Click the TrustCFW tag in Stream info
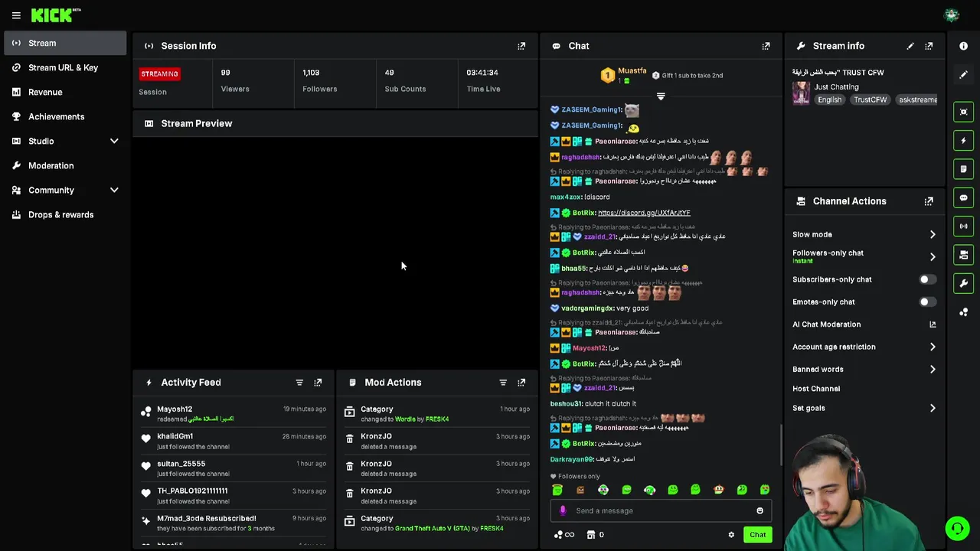The height and width of the screenshot is (551, 980). click(x=871, y=100)
